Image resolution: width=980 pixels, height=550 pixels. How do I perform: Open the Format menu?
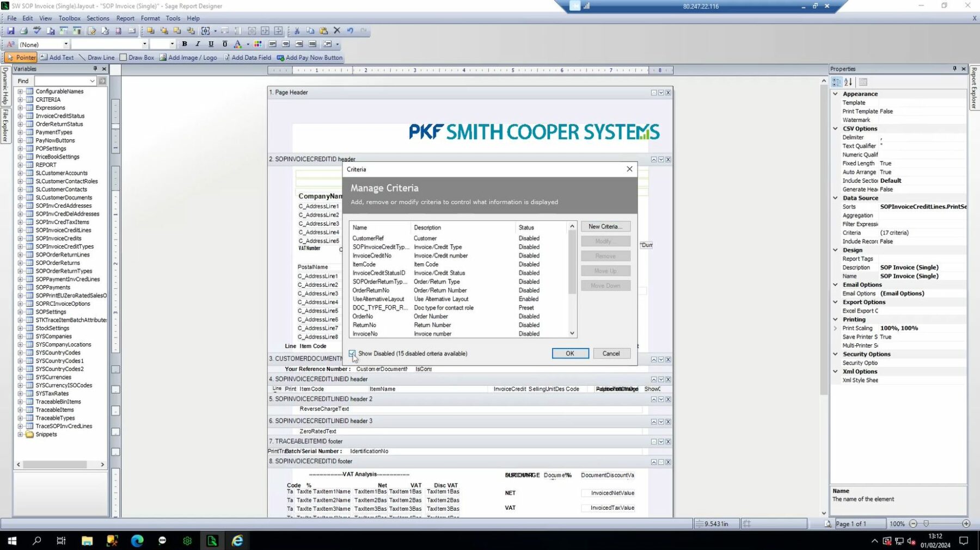point(150,18)
